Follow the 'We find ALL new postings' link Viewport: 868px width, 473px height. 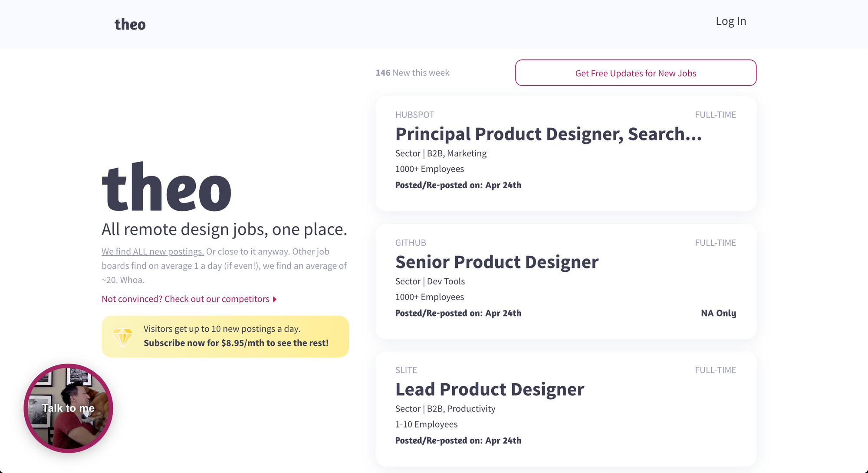coord(153,251)
